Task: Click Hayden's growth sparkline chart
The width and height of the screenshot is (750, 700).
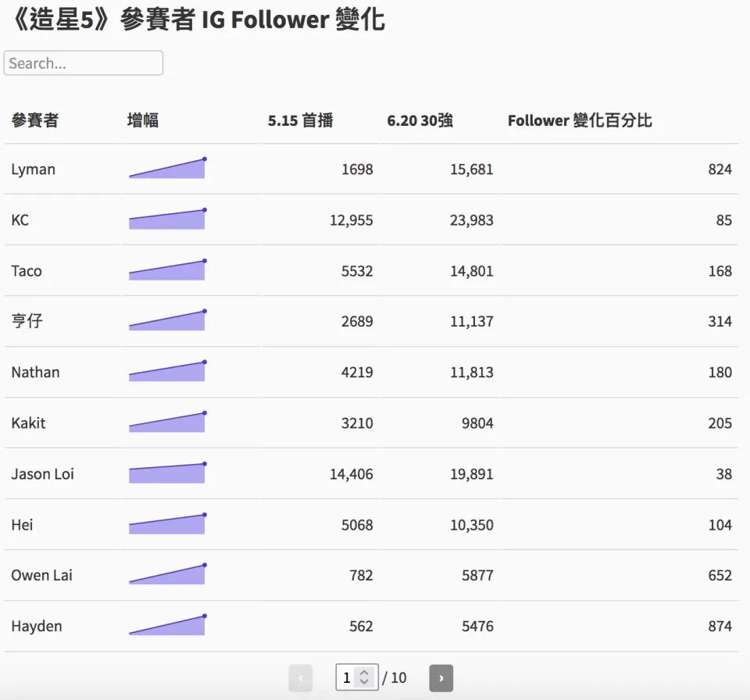Action: pos(167,626)
